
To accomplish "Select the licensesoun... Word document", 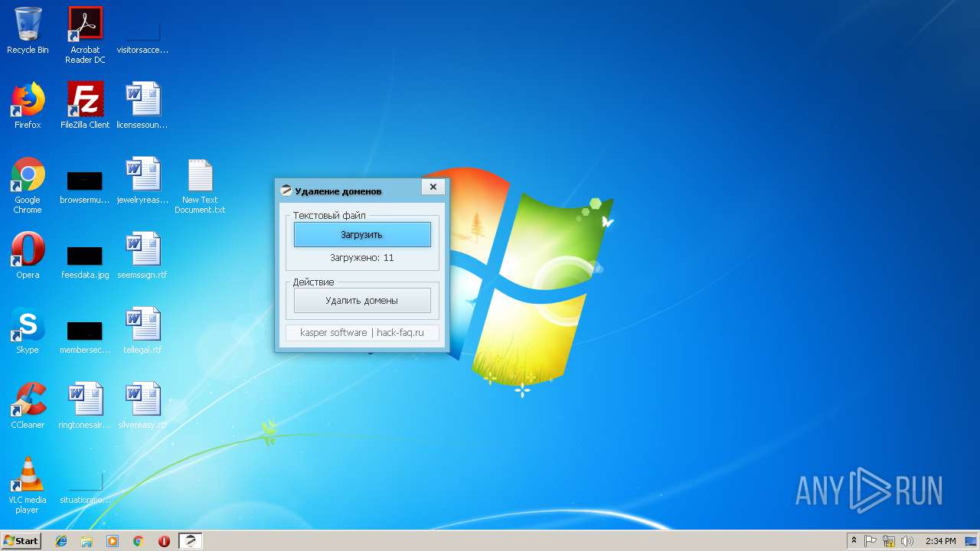I will 142,106.
